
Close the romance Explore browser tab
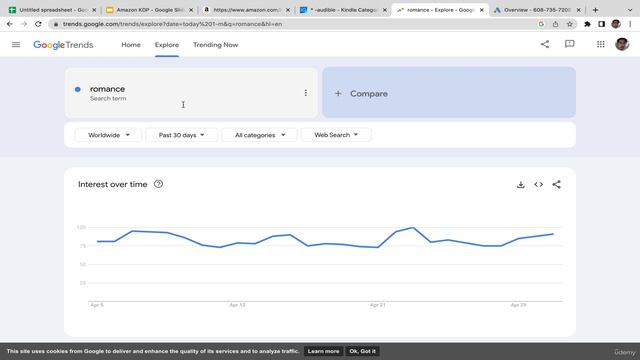click(x=482, y=10)
